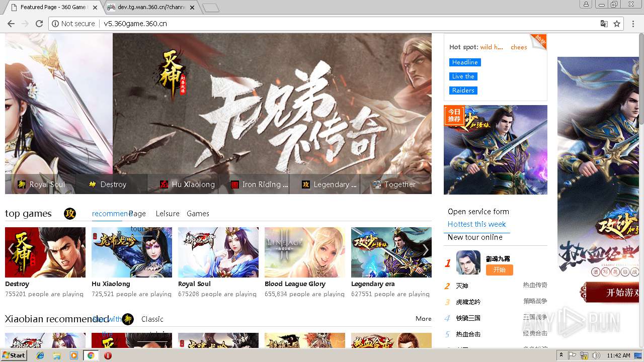Switch to the dev.tg.wan.360.cn browser tab
The image size is (644, 362).
[151, 7]
